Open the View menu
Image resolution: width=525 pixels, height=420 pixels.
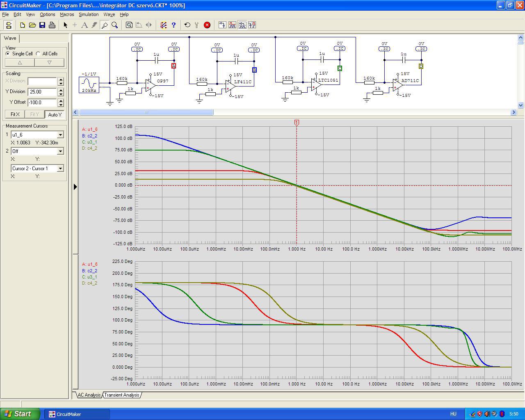coord(30,14)
